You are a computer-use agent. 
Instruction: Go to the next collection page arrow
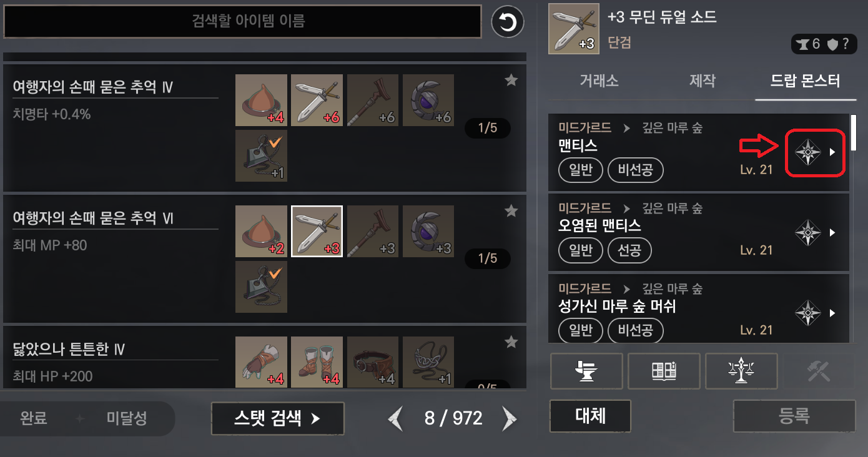[x=509, y=418]
